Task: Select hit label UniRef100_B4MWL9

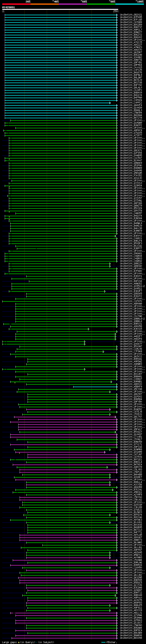Action: coord(131,223)
